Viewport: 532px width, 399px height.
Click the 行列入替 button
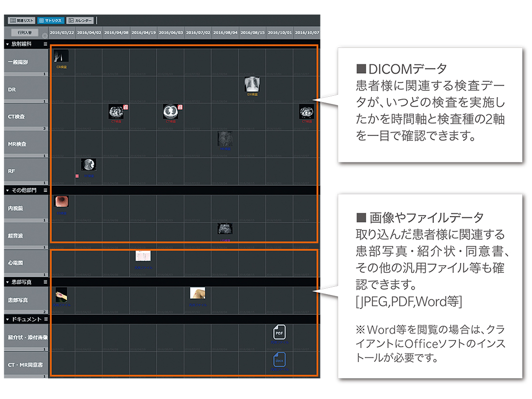[x=25, y=32]
